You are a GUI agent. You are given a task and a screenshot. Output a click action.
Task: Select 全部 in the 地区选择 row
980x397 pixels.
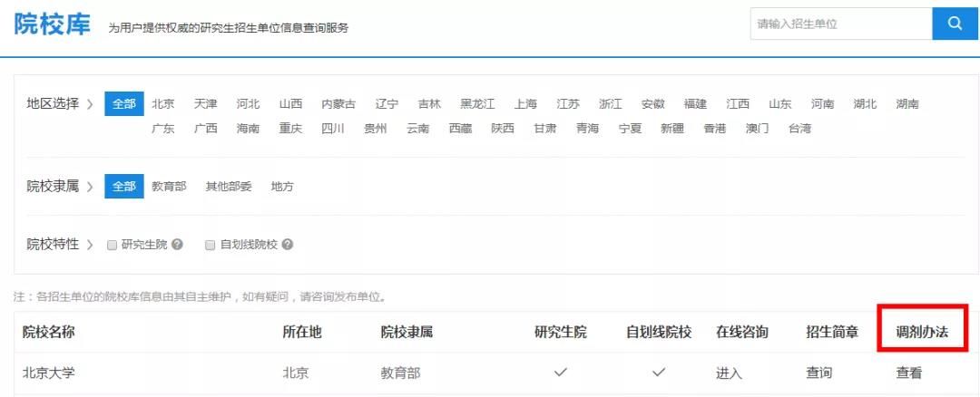click(123, 103)
